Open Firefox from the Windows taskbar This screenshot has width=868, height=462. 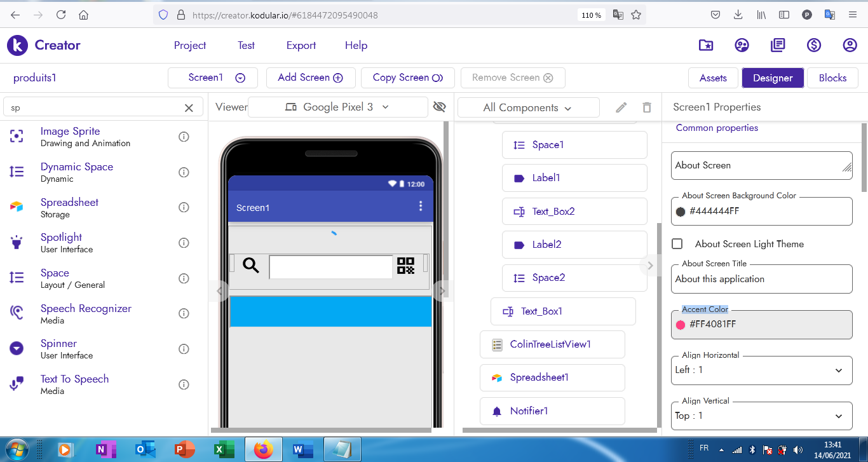click(x=263, y=450)
